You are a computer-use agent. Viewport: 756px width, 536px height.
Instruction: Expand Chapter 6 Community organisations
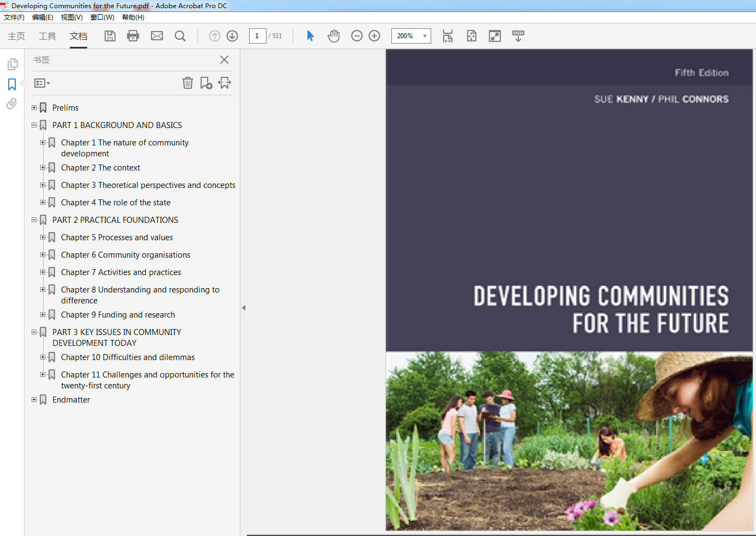click(x=43, y=255)
